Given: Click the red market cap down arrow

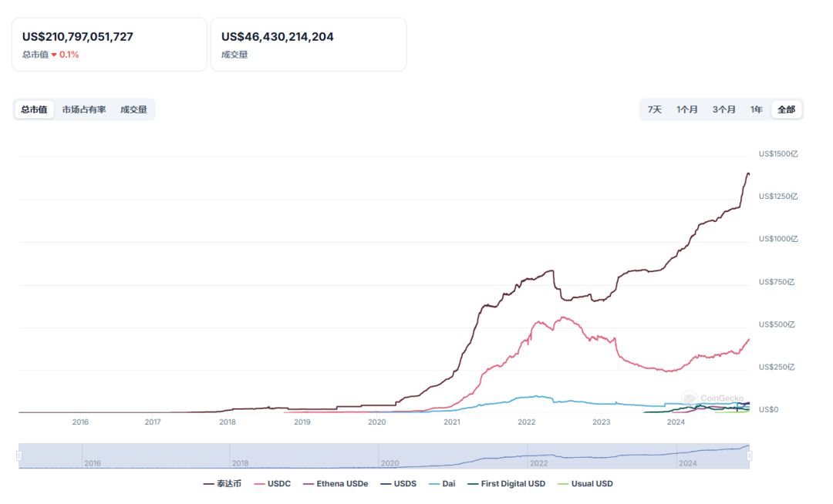Looking at the screenshot, I should pyautogui.click(x=54, y=55).
